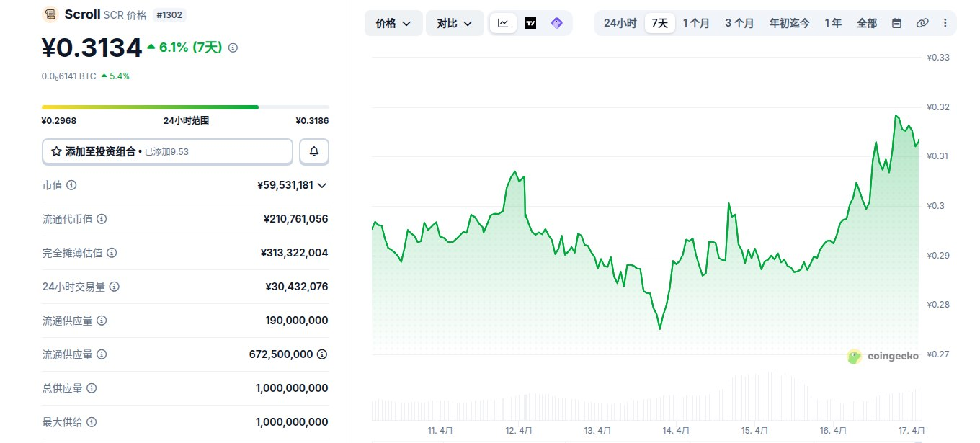Click the info icon beside 6.1% (7天)
This screenshot has height=443, width=980.
pos(233,48)
